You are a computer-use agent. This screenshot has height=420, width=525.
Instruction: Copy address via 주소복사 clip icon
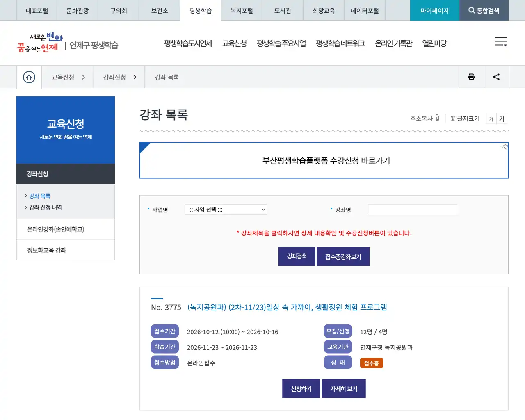425,118
